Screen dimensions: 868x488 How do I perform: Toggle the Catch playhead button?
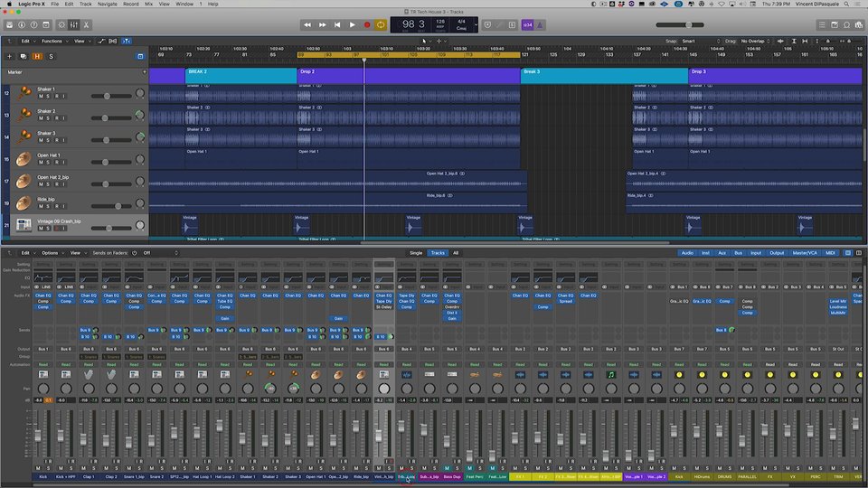[127, 41]
